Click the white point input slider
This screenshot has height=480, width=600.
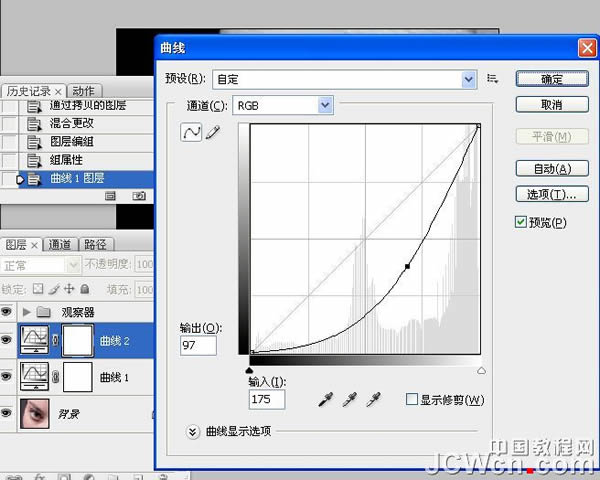481,370
